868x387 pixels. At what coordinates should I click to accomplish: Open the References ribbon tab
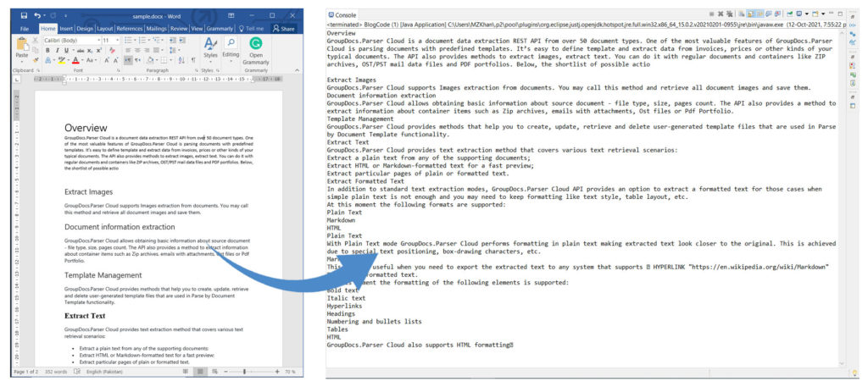tap(130, 28)
